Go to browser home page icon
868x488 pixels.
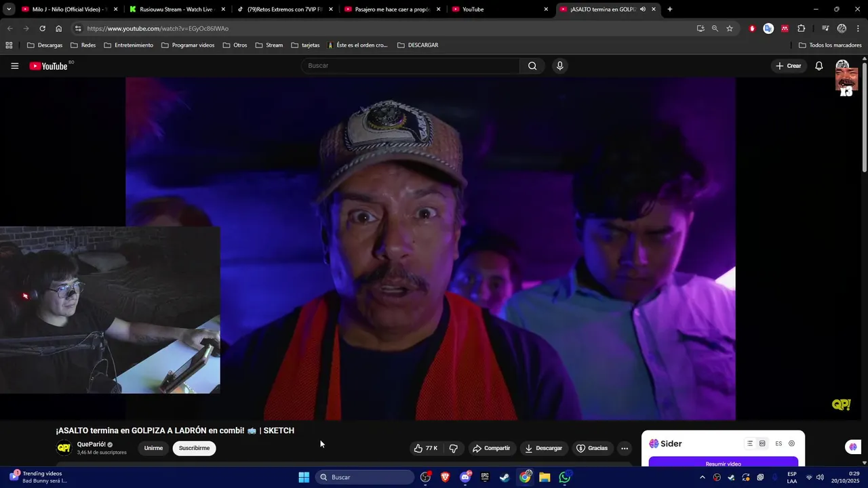[x=58, y=28]
